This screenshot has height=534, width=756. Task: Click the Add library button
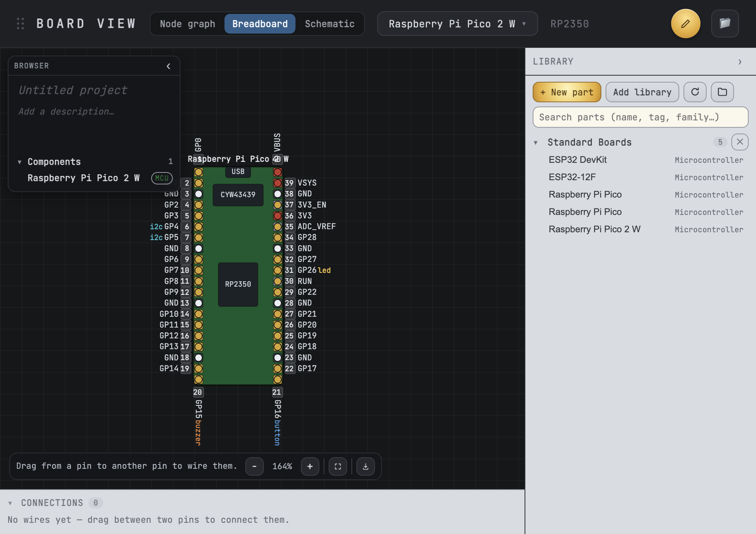tap(642, 92)
